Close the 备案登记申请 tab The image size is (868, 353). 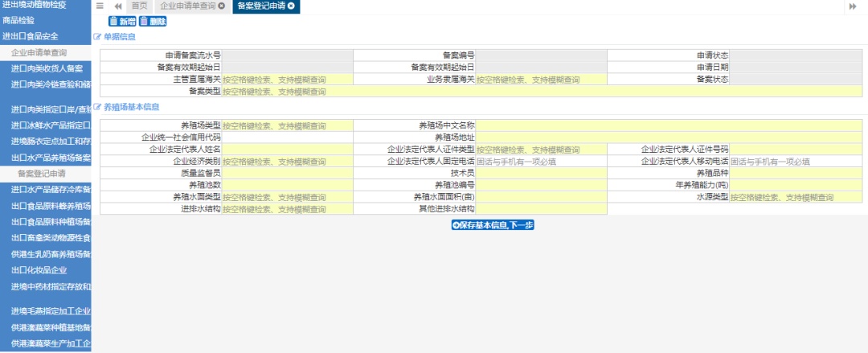pyautogui.click(x=291, y=6)
